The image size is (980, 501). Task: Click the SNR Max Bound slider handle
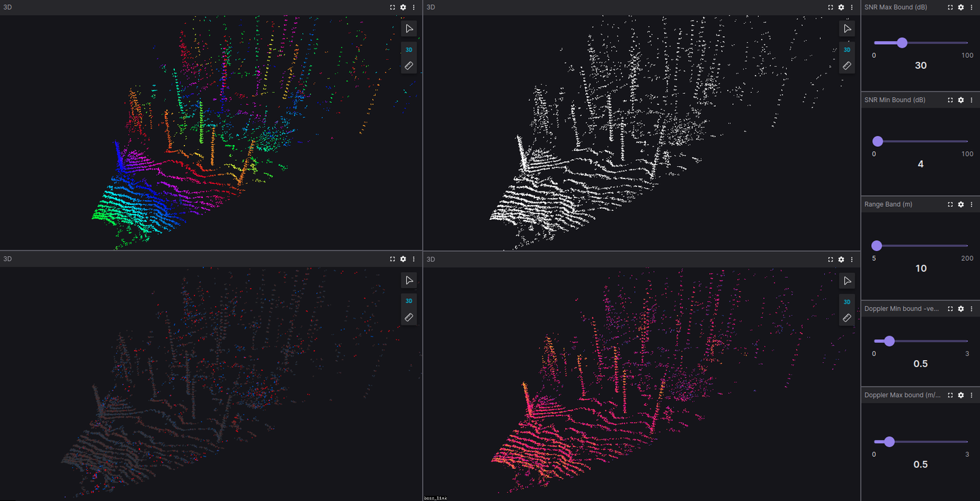pos(902,42)
